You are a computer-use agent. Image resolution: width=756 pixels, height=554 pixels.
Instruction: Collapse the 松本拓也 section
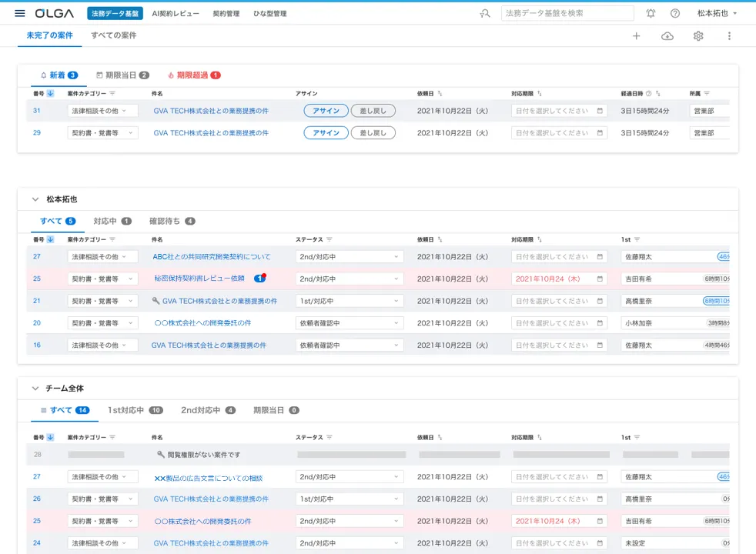[x=35, y=199]
